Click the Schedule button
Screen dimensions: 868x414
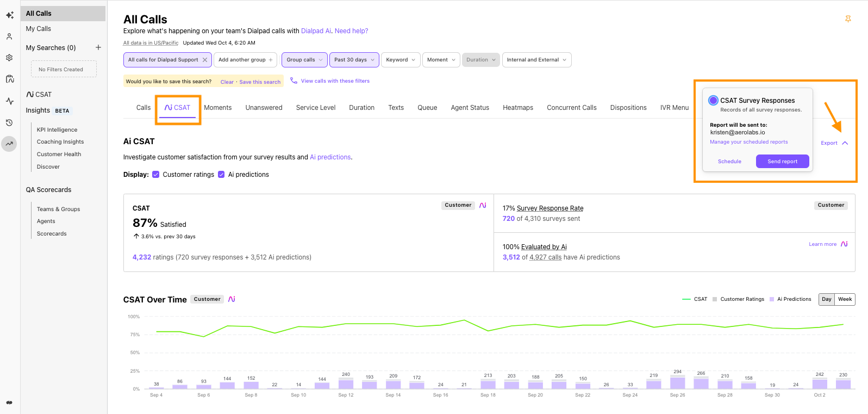pos(729,162)
